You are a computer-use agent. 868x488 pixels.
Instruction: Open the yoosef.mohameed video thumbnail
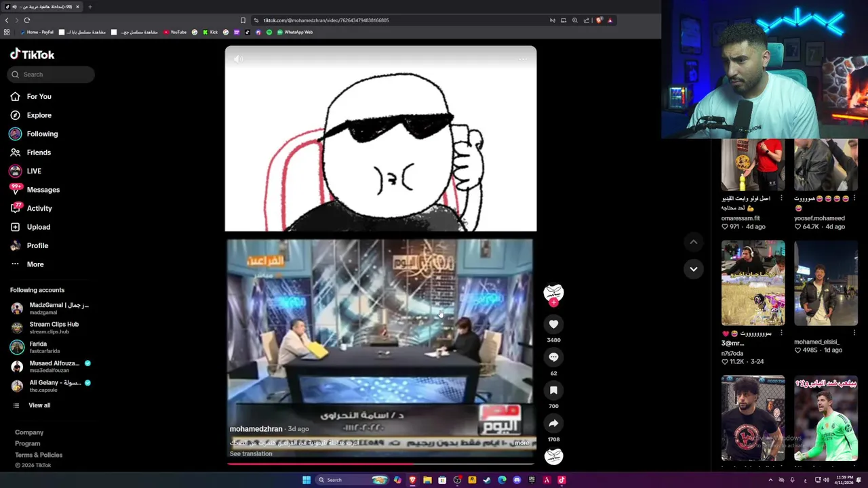(x=826, y=165)
